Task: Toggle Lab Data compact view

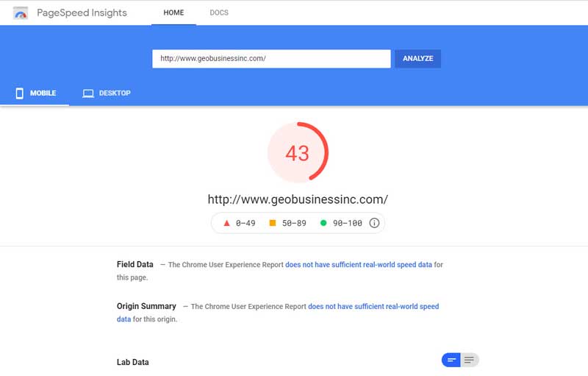Action: (x=451, y=361)
